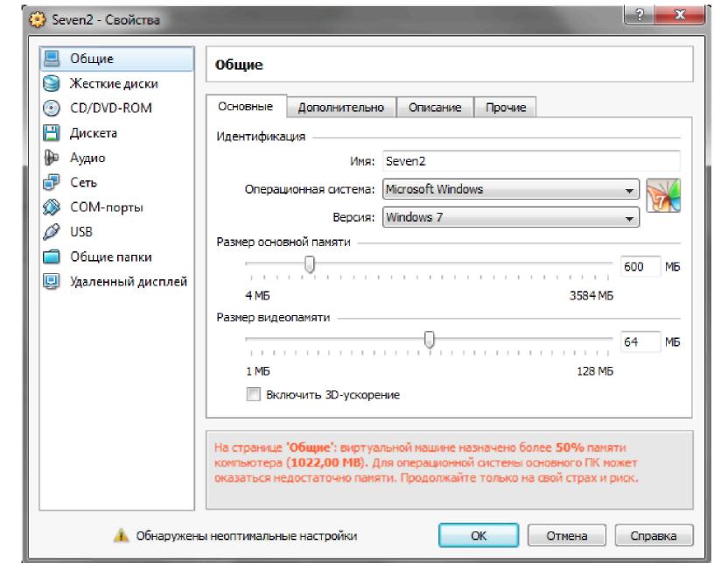Click the question mark help title button
The image size is (728, 563).
[640, 15]
